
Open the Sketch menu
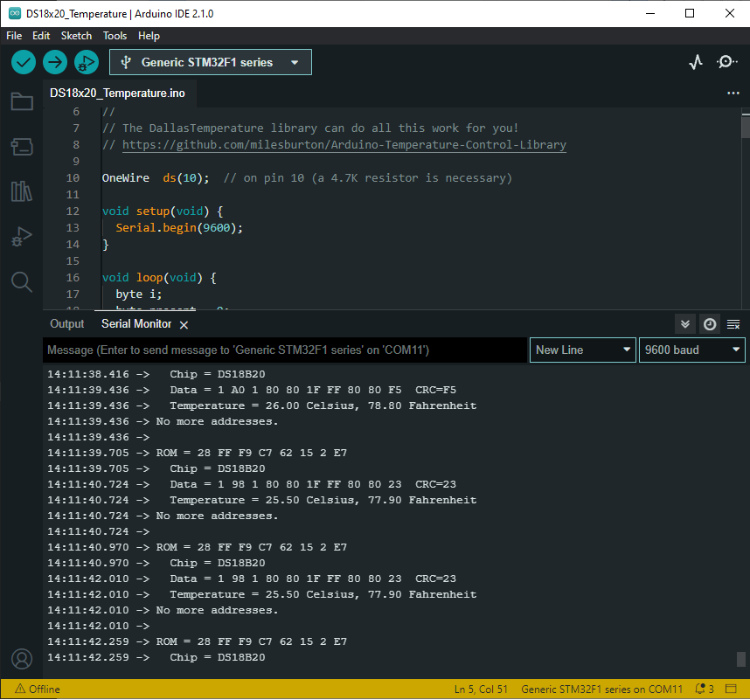pos(76,36)
